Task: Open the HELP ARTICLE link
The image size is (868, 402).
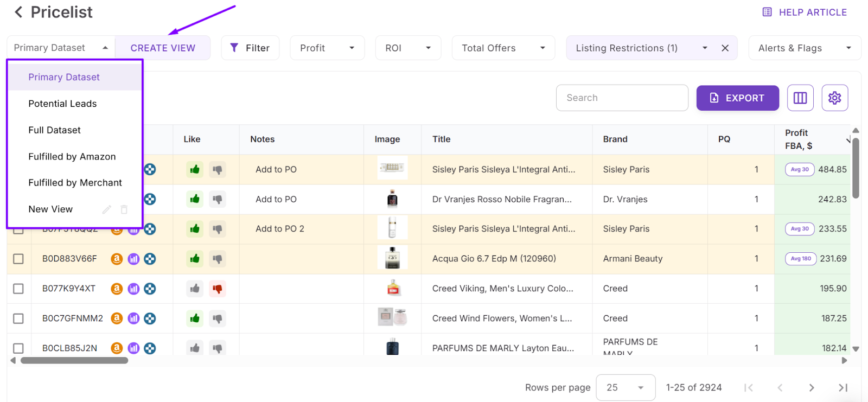Action: (x=805, y=12)
